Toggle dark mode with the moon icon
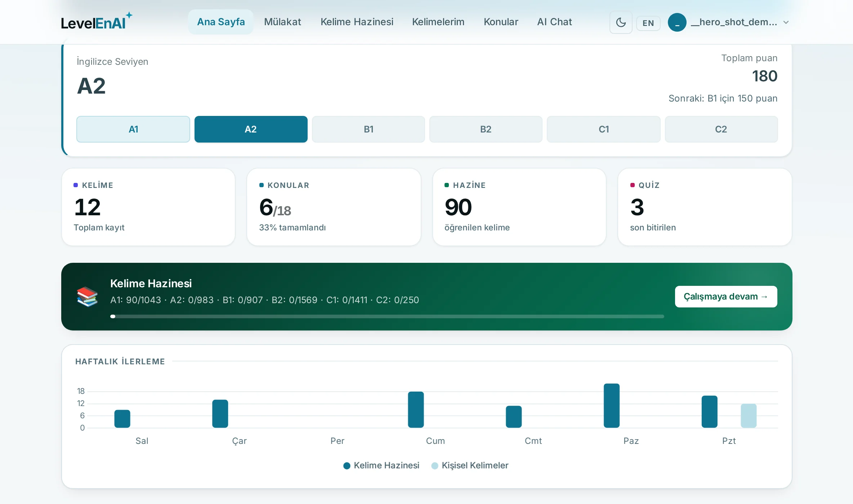Viewport: 853px width, 504px height. (621, 22)
